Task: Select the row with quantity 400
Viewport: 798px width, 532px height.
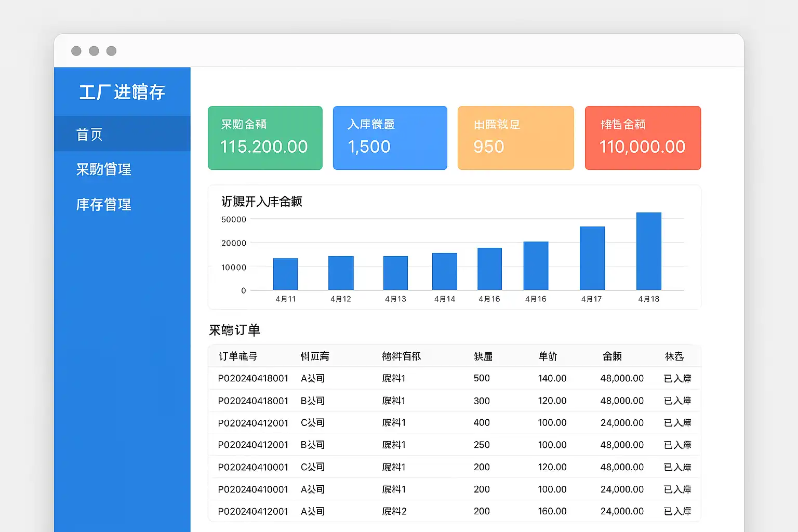Action: tap(455, 422)
